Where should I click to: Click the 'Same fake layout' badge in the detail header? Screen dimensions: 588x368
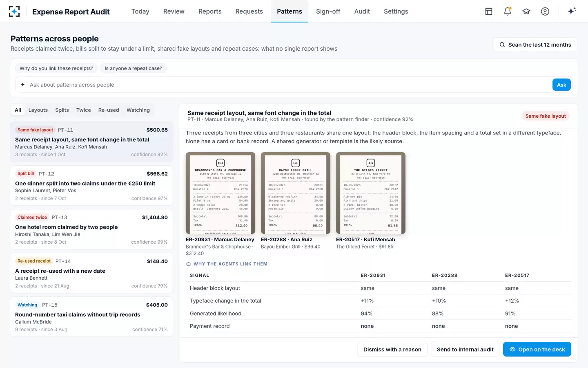pos(546,116)
